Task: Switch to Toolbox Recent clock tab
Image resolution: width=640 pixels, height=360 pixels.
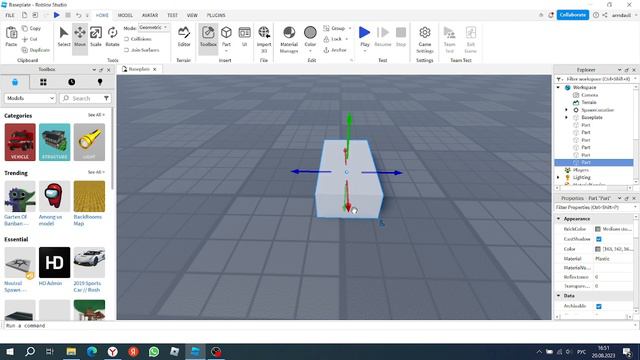Action: pos(71,82)
